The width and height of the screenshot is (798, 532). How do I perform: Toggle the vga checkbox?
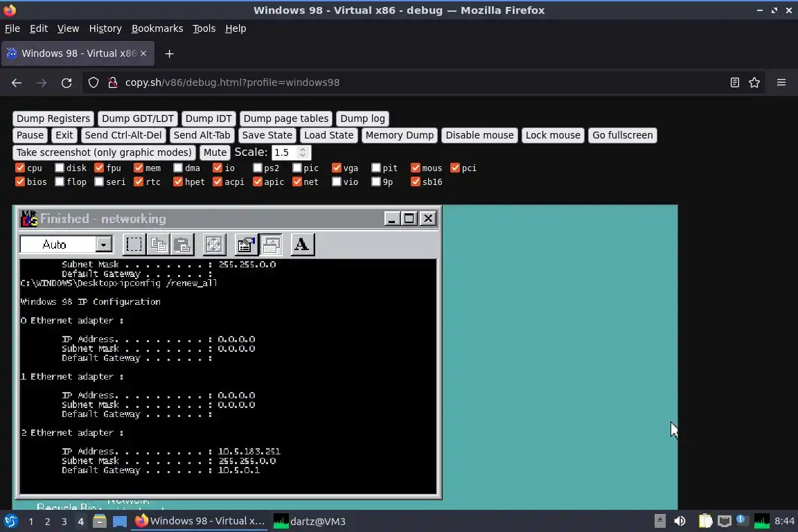(337, 168)
